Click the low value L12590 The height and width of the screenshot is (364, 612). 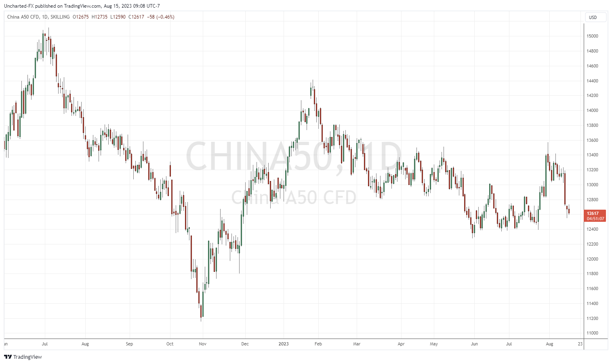pos(118,17)
